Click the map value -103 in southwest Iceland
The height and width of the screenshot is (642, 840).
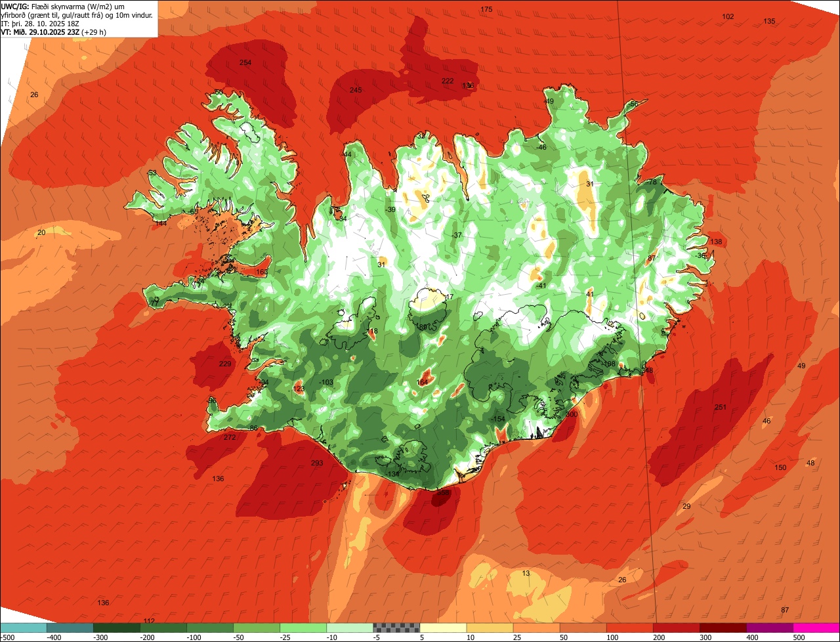326,382
